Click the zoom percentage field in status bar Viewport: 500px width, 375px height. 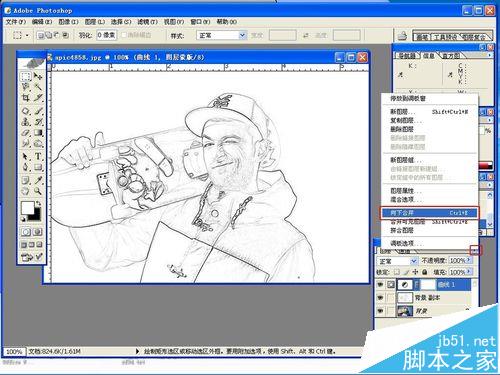(x=14, y=352)
